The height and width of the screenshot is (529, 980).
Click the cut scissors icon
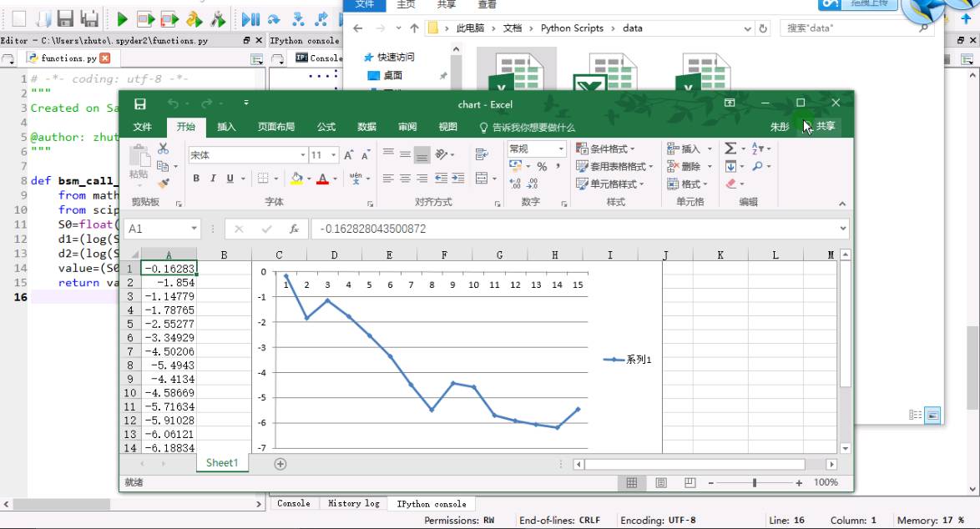click(163, 149)
